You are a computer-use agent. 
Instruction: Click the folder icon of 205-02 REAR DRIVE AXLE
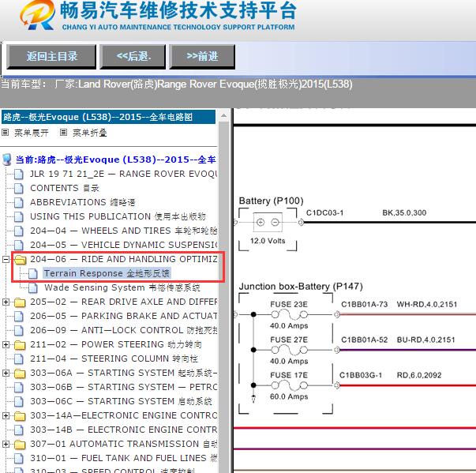click(20, 302)
